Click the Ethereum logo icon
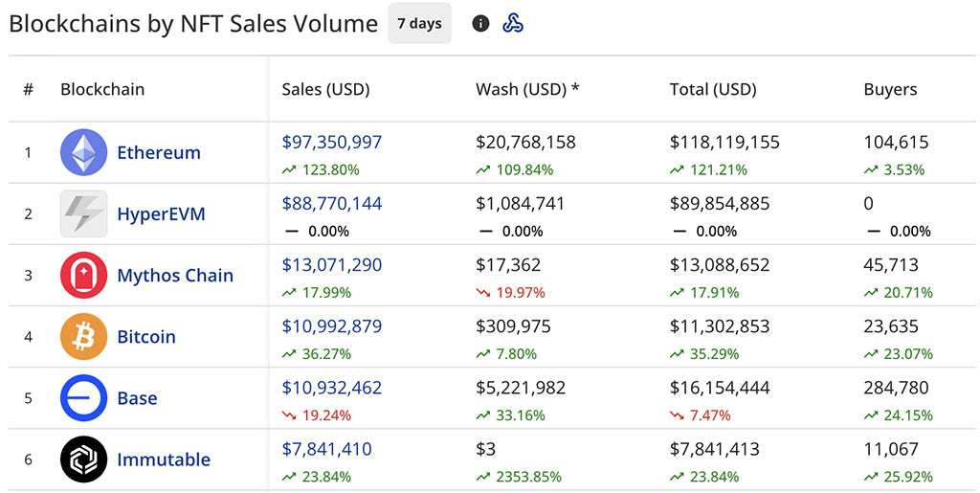The image size is (980, 493). (83, 152)
